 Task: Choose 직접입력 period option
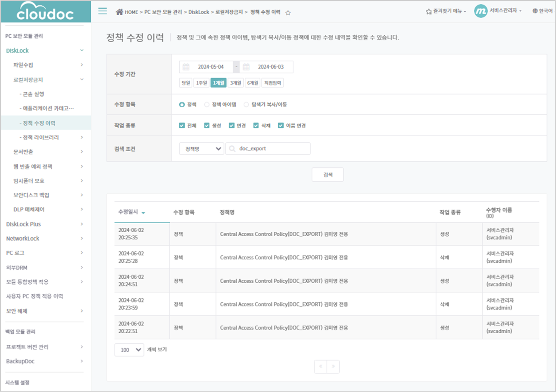[273, 83]
